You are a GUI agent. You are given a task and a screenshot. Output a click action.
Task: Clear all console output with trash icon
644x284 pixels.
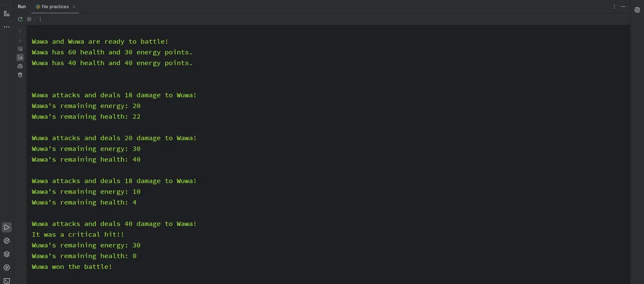tap(20, 75)
